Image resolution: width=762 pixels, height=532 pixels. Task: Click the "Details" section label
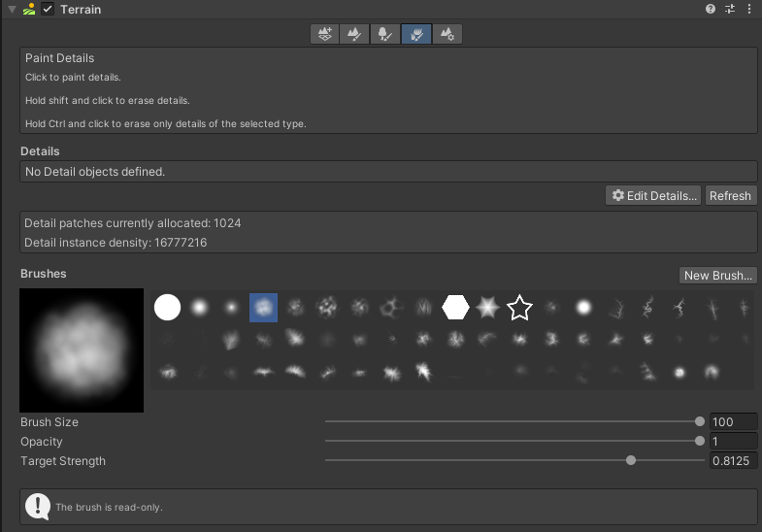point(40,151)
